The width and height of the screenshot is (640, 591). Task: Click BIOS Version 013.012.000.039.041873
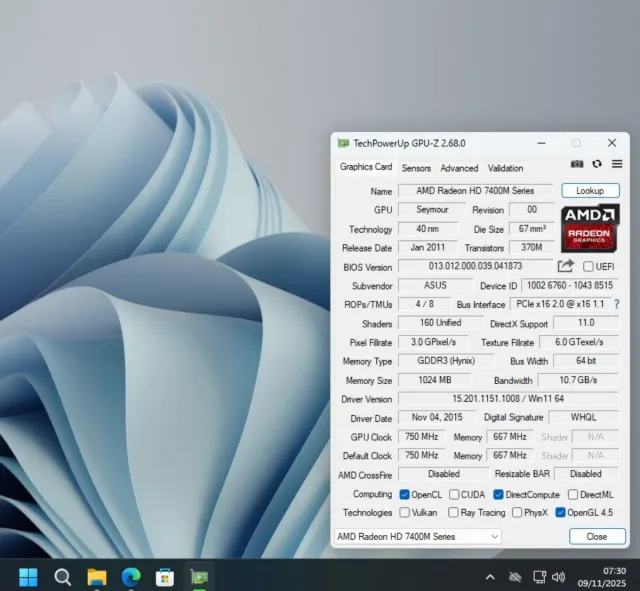pyautogui.click(x=476, y=266)
